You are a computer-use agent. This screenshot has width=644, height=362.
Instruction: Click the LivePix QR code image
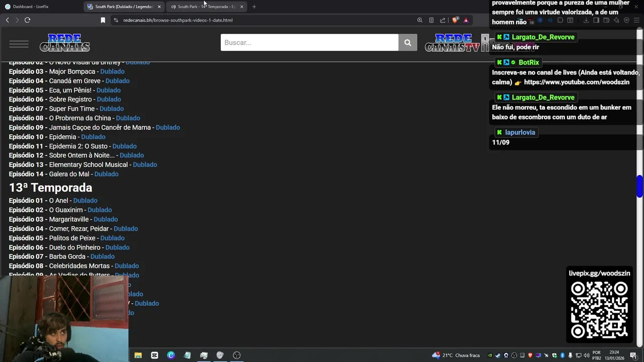pyautogui.click(x=599, y=310)
